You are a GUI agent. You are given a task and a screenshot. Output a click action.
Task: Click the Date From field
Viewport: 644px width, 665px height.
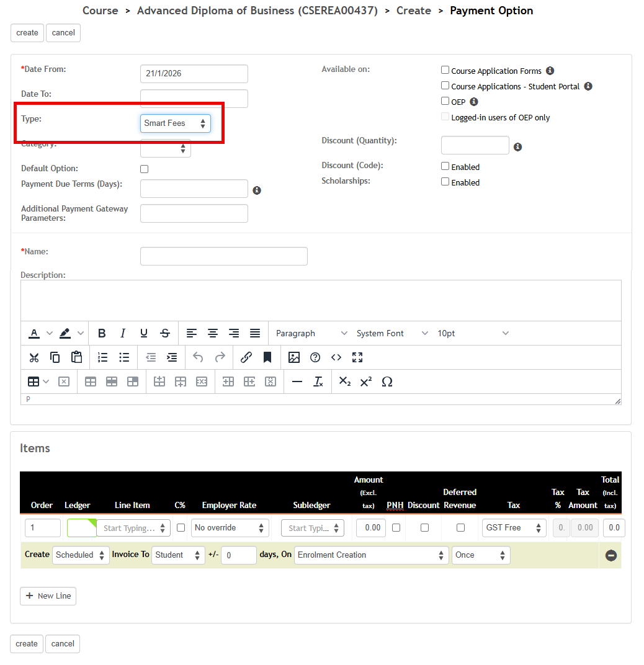(x=194, y=74)
